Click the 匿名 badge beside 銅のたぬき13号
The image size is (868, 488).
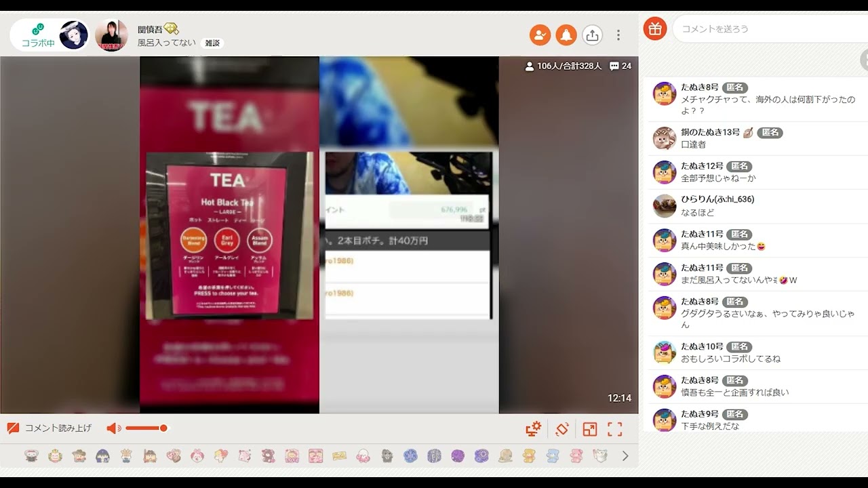tap(770, 133)
